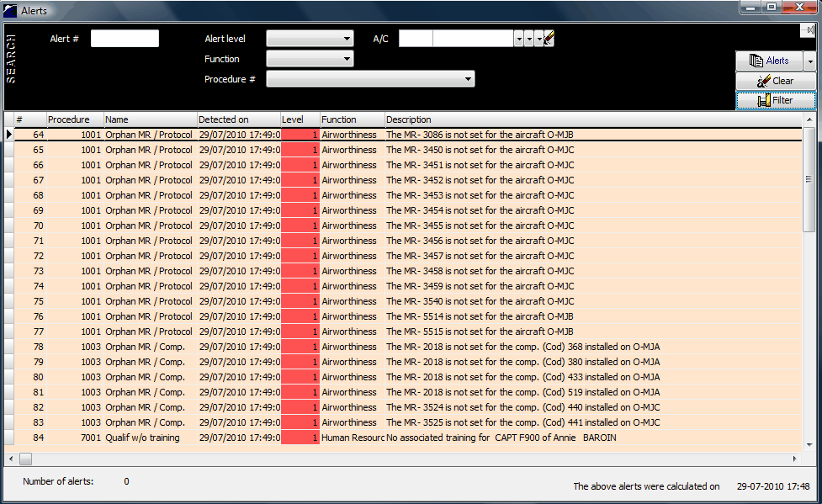This screenshot has width=822, height=504.
Task: Select the row mentioning MR- 3456
Action: click(x=408, y=241)
